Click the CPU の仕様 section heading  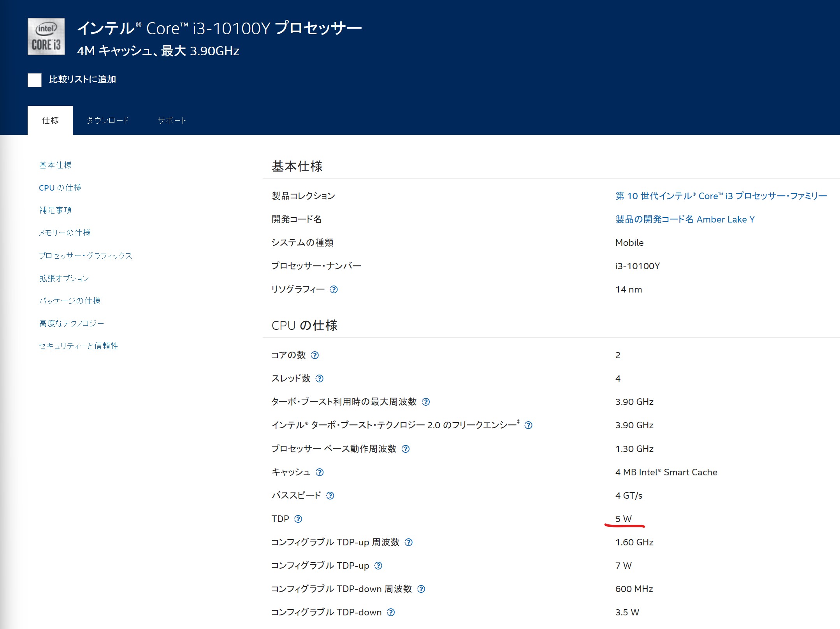304,325
